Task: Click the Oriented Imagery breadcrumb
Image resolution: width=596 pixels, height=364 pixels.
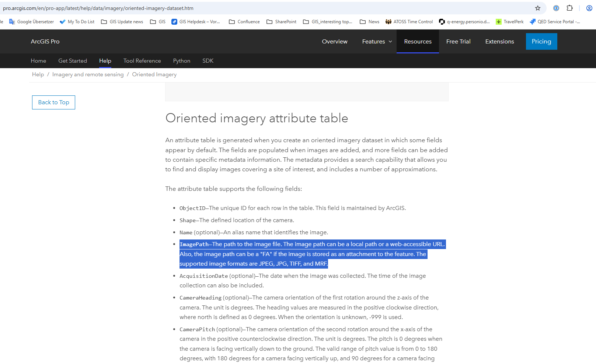Action: [154, 74]
